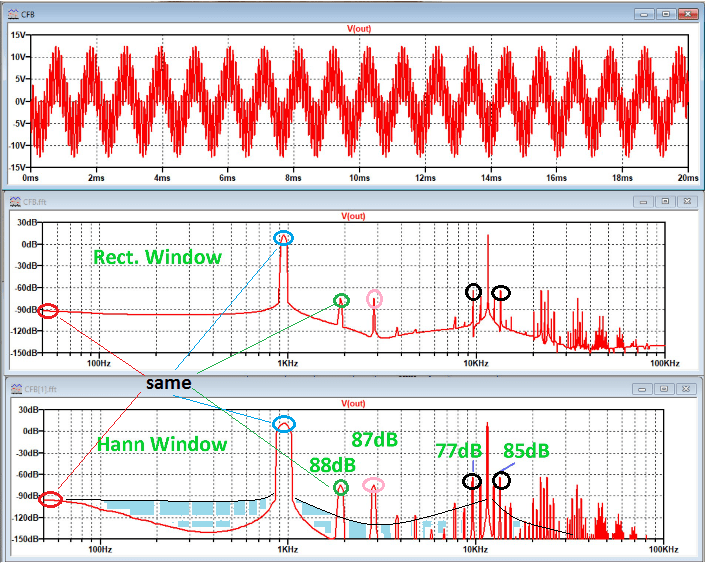Click -120dB axis label in CFB.fft window

25,331
